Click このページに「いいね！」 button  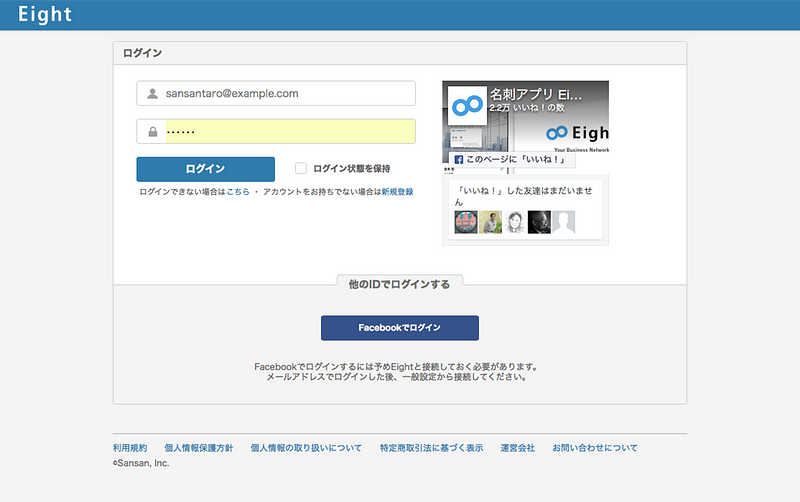point(512,160)
